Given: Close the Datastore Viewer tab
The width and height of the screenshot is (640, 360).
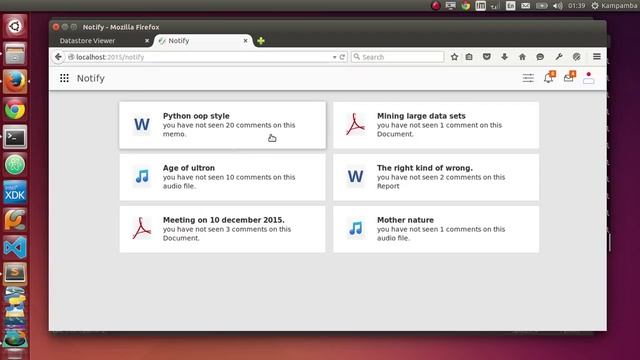Looking at the screenshot, I should coord(147,41).
